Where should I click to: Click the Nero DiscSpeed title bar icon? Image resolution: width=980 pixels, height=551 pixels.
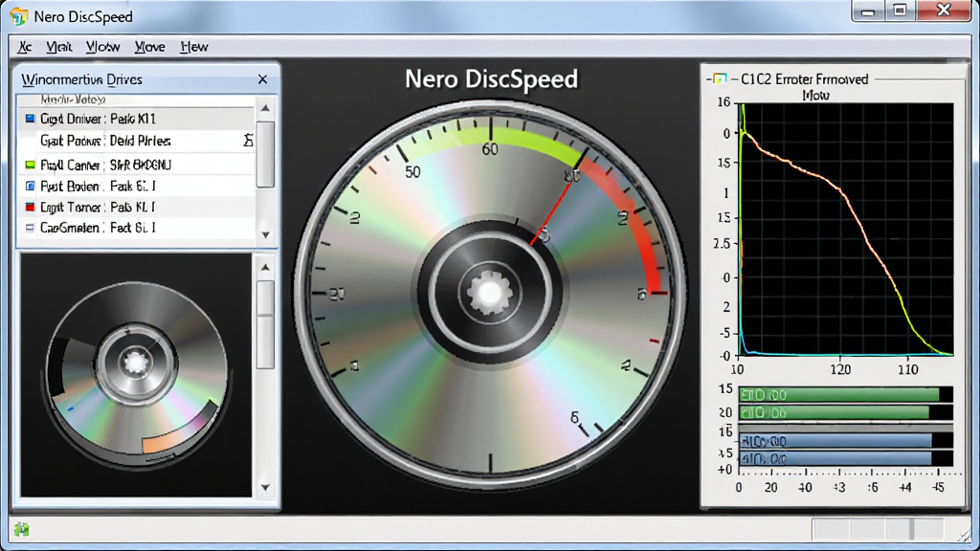(19, 16)
